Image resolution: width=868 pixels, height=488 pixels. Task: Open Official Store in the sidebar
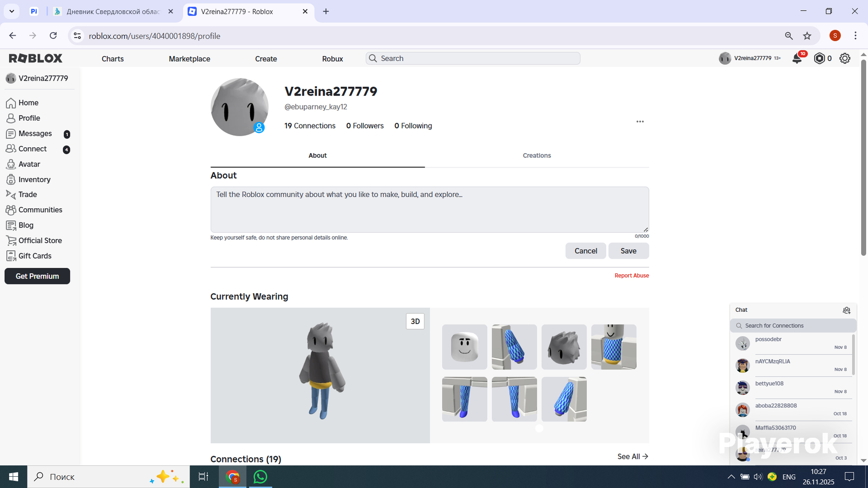(x=34, y=241)
